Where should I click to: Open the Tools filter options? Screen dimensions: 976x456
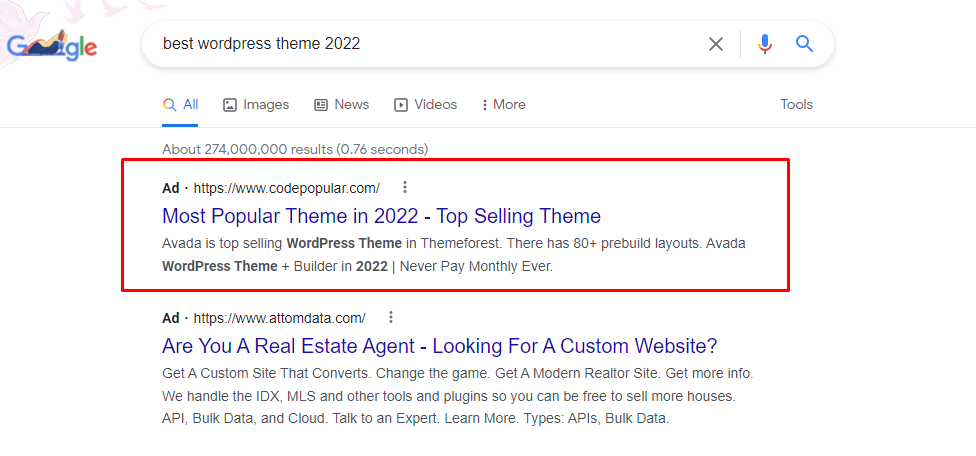797,105
